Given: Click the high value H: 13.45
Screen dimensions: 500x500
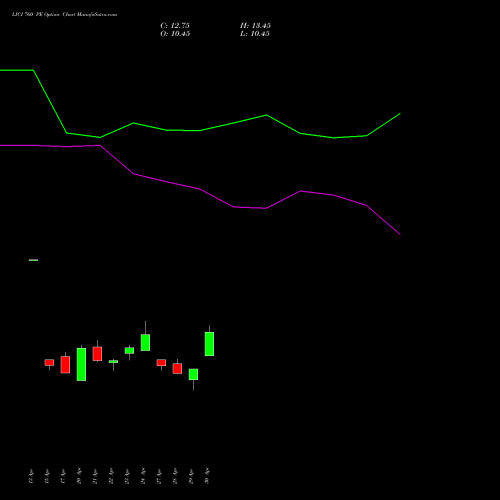Looking at the screenshot, I should 255,26.
